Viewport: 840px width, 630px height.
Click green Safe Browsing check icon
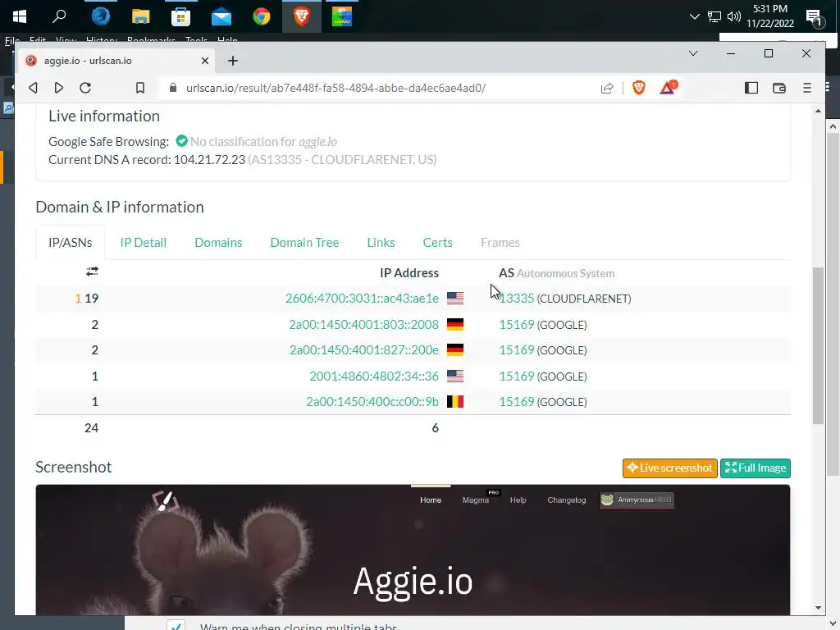click(x=181, y=141)
